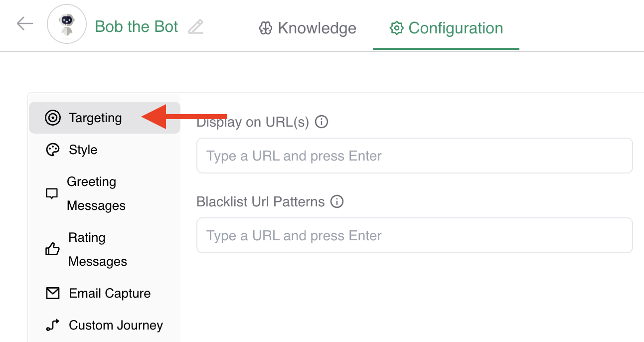Image resolution: width=644 pixels, height=342 pixels.
Task: Open Rating Messages settings
Action: 97,249
